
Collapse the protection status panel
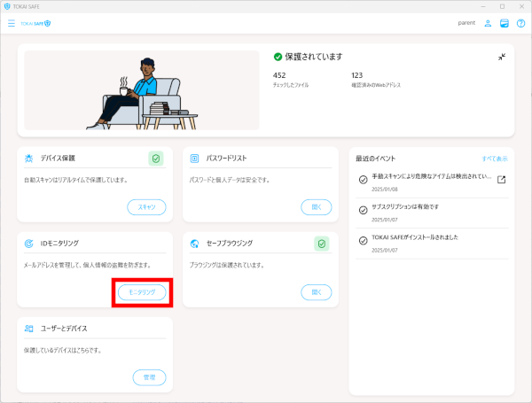tap(502, 57)
